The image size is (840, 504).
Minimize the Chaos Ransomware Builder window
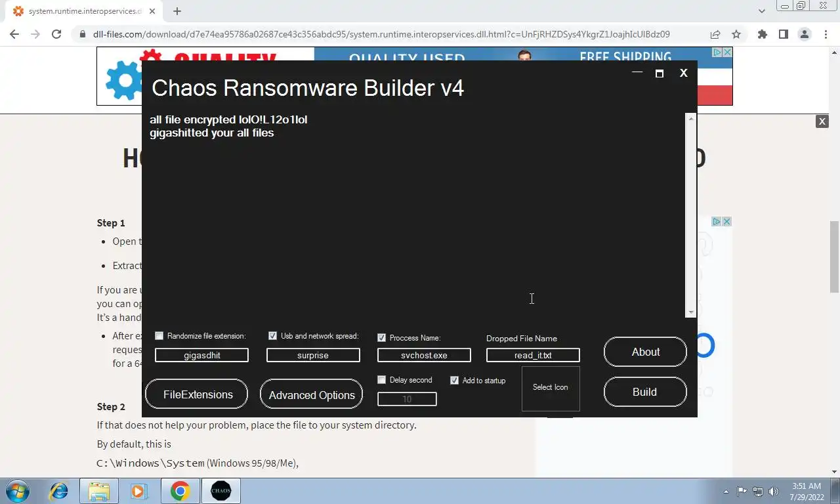pyautogui.click(x=637, y=73)
